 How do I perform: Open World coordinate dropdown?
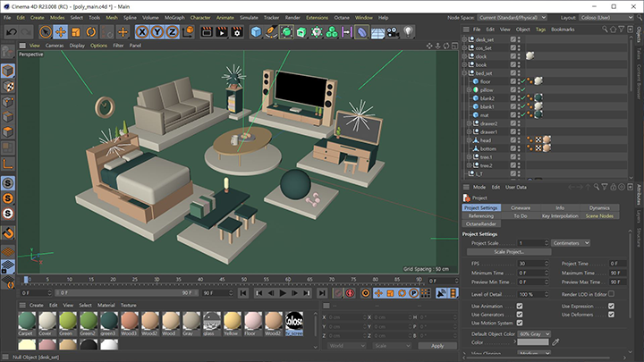coord(346,346)
